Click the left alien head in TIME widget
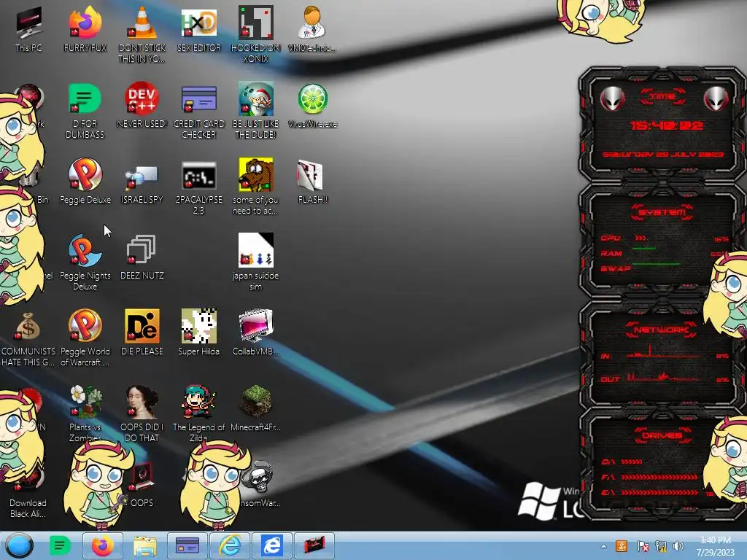The image size is (747, 560). coord(612,99)
